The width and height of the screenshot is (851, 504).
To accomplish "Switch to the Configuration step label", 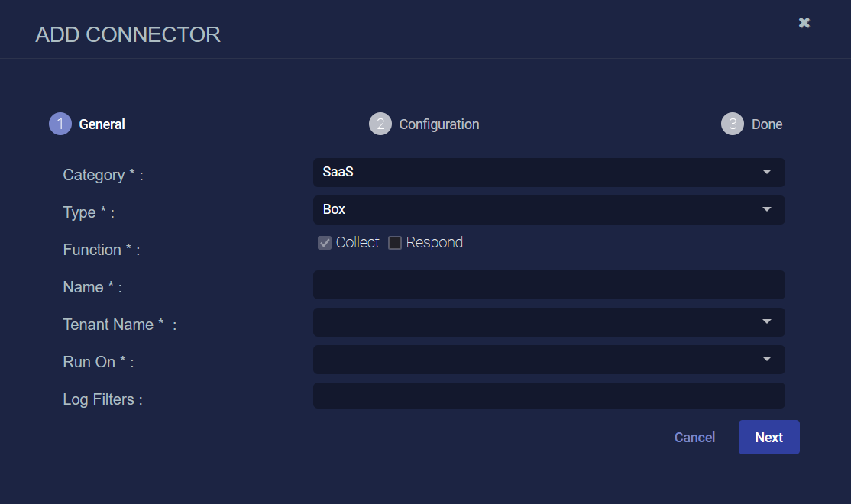I will click(x=439, y=124).
